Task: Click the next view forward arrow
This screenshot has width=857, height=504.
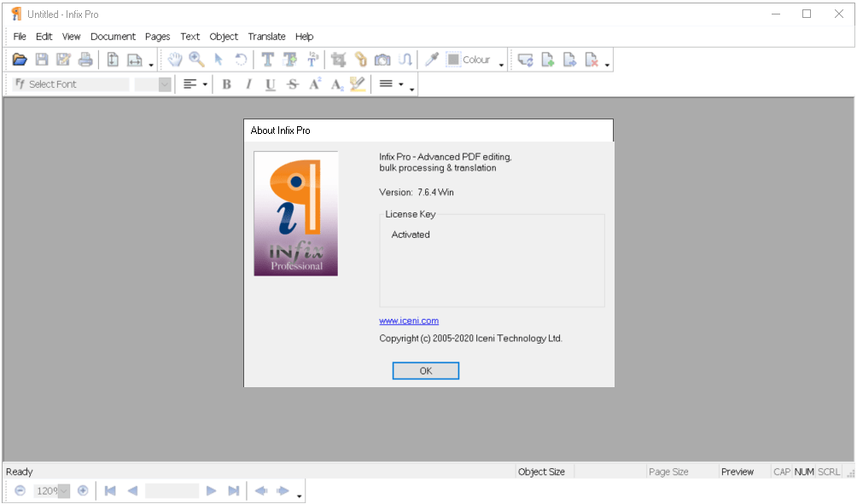Action: pos(283,491)
